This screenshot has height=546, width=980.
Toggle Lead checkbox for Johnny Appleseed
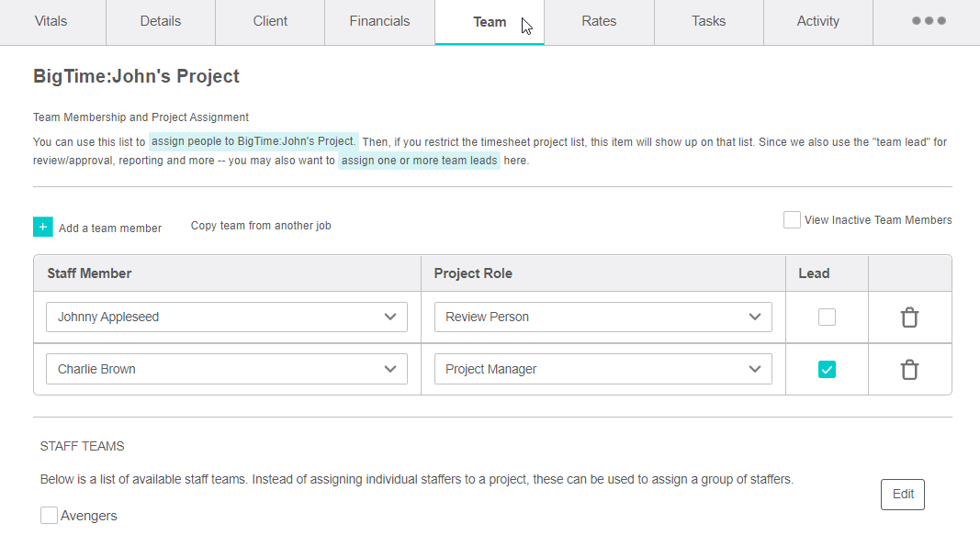pyautogui.click(x=827, y=318)
